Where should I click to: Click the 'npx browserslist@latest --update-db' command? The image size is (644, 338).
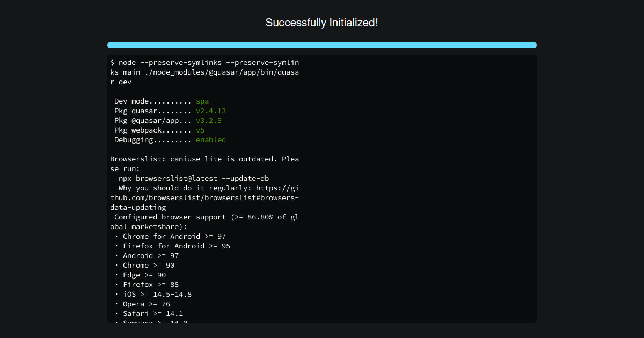(x=194, y=178)
